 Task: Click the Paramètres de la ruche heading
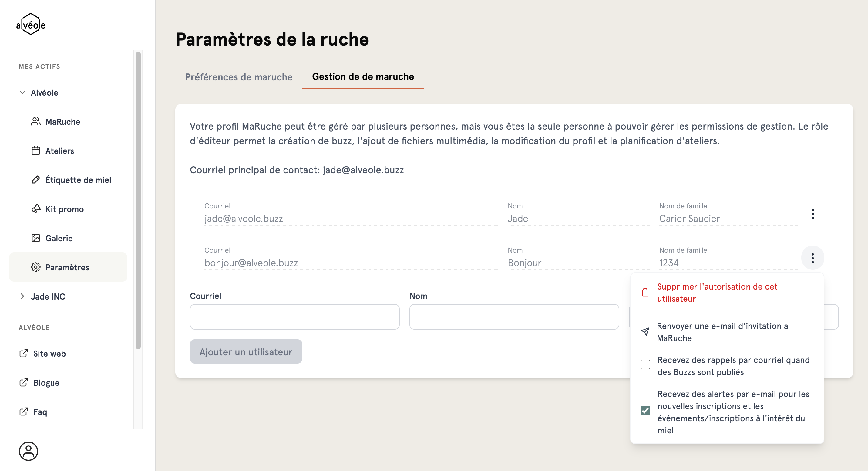[272, 39]
